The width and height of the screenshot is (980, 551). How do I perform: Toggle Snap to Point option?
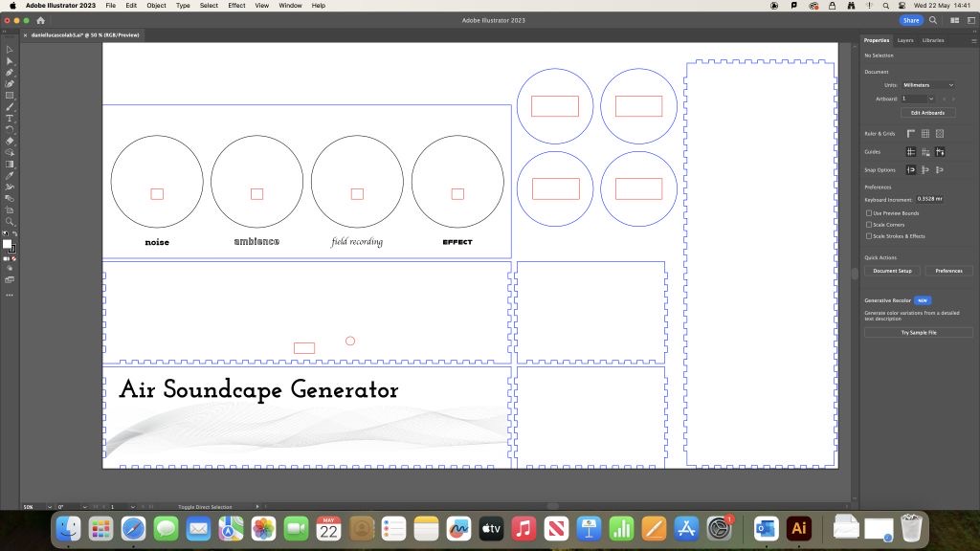911,170
